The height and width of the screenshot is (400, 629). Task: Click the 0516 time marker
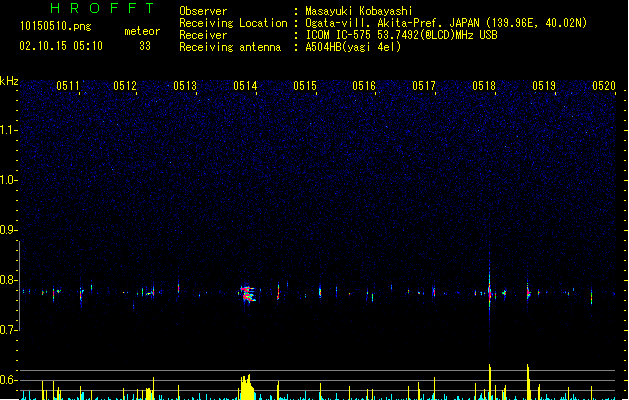(x=364, y=86)
